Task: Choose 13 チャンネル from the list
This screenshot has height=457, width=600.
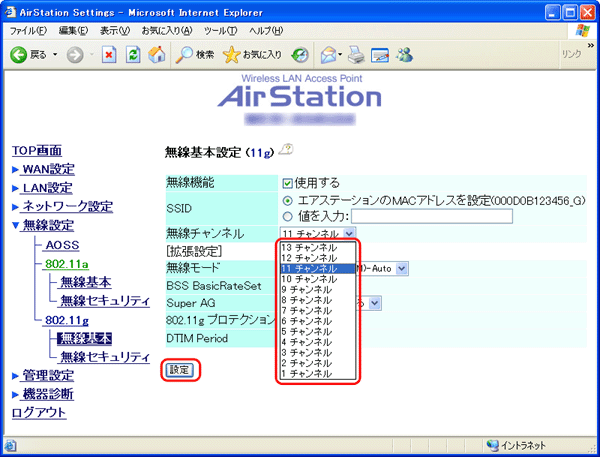Action: tap(318, 248)
